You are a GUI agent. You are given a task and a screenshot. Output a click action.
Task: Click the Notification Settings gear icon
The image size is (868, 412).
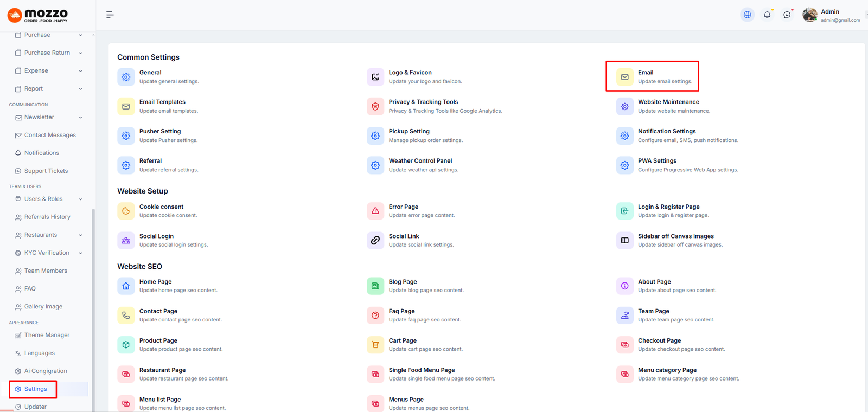[625, 136]
